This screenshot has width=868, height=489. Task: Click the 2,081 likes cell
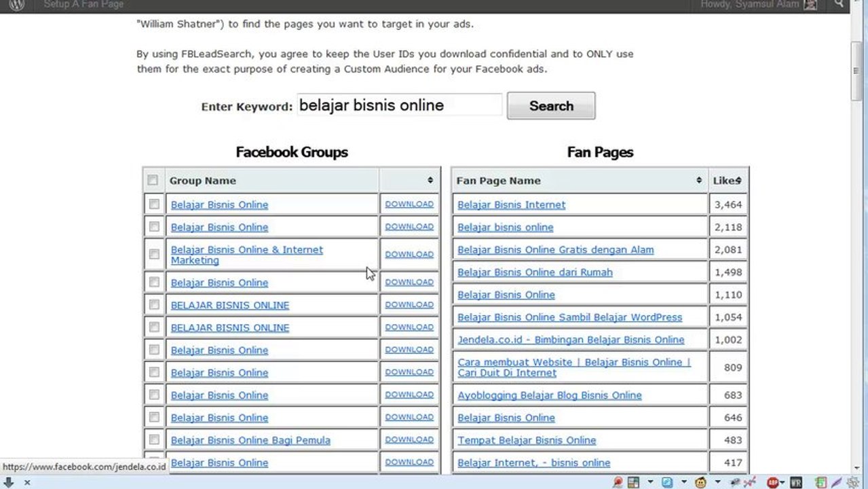click(728, 249)
